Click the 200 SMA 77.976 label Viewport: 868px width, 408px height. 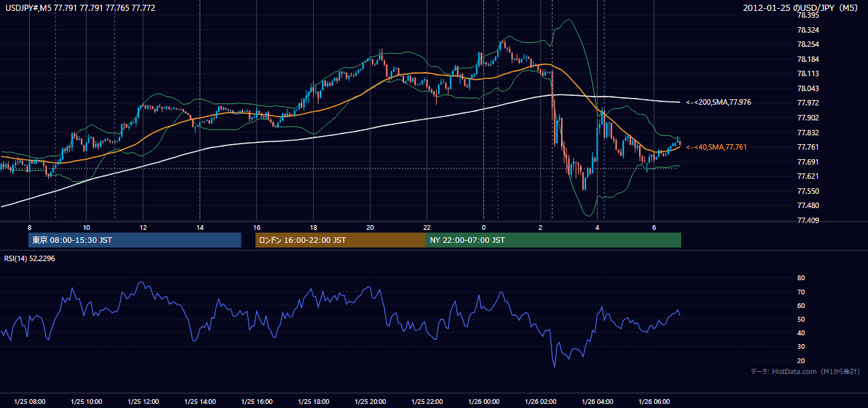pos(718,102)
